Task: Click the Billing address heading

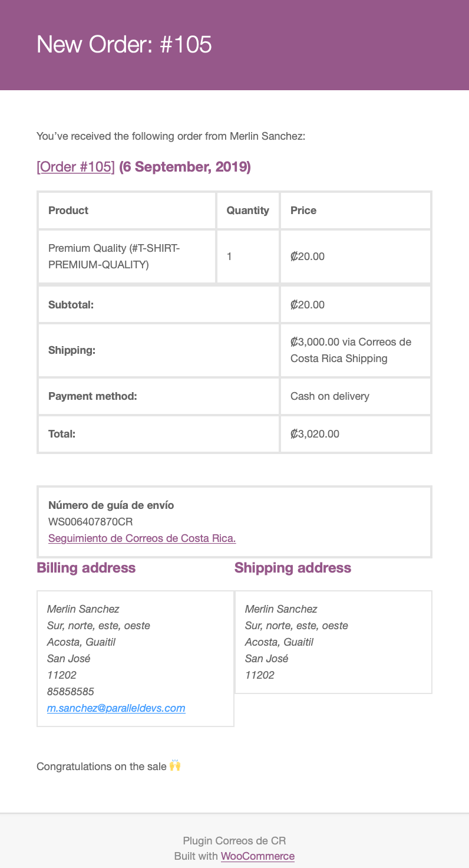Action: (x=86, y=568)
